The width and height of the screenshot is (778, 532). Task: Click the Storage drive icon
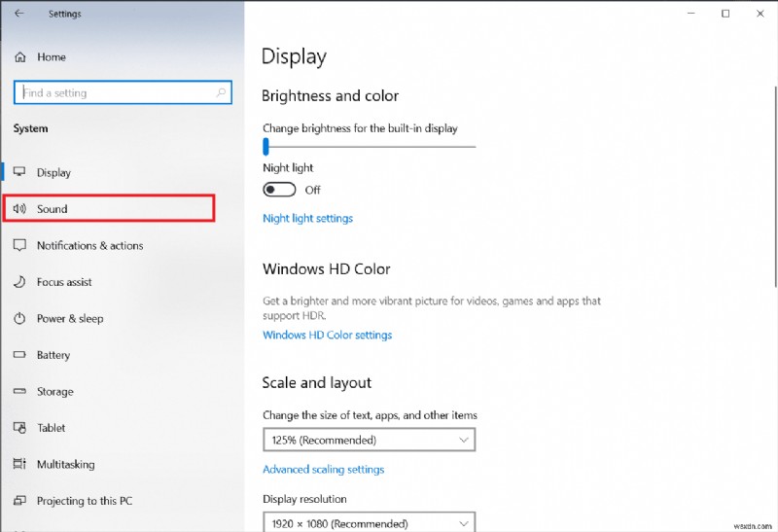[x=18, y=392]
